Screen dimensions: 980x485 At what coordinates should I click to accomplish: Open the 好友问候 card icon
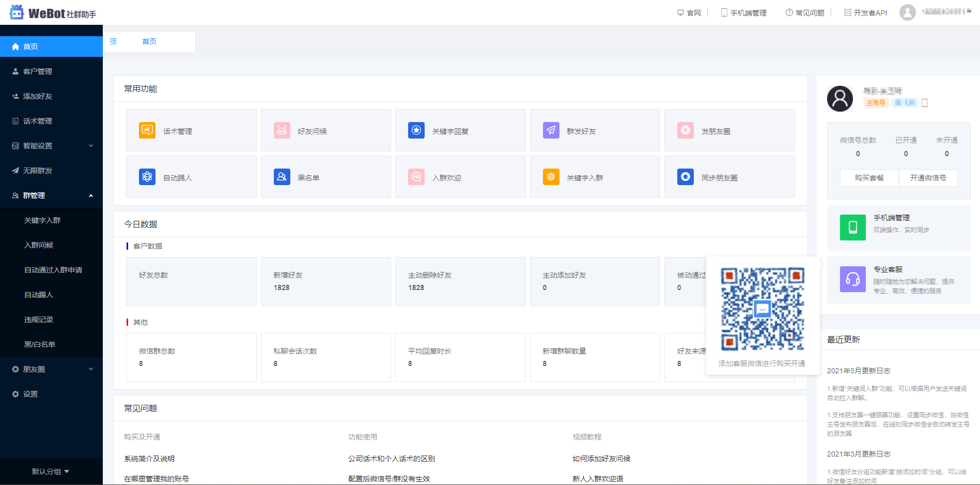[282, 130]
